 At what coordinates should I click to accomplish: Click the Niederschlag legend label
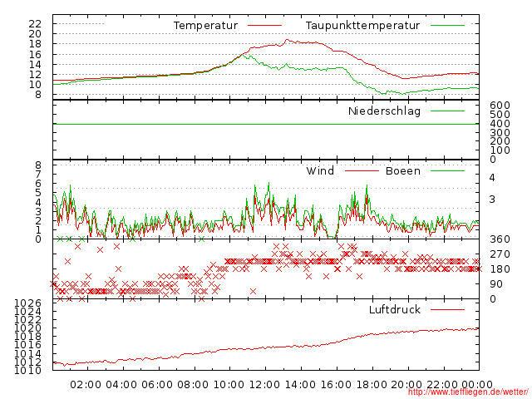(384, 111)
